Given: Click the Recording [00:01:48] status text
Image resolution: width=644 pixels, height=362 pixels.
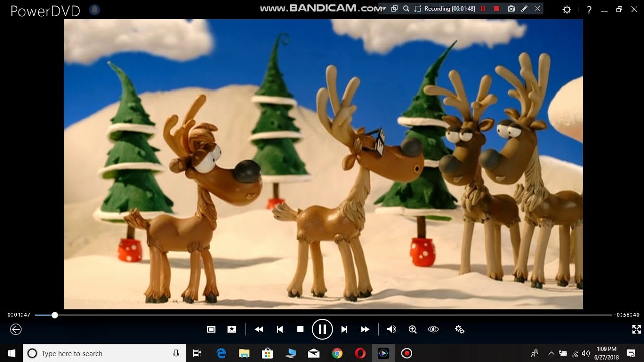Looking at the screenshot, I should coord(450,9).
